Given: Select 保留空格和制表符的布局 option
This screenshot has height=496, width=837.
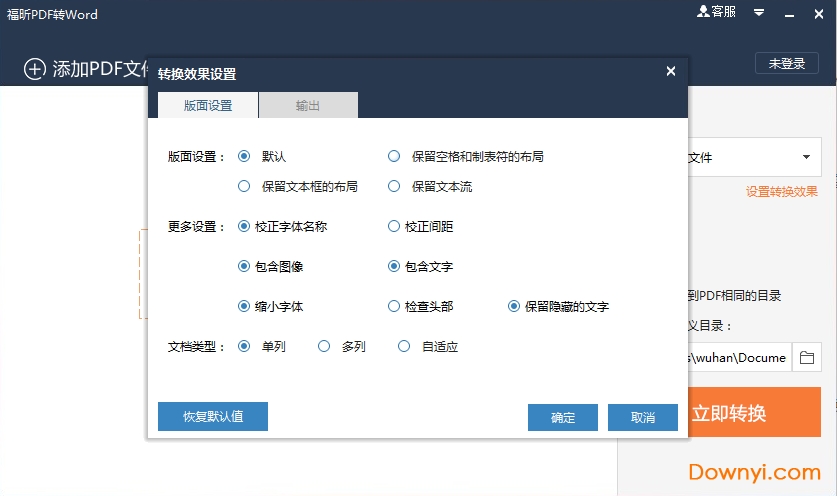Looking at the screenshot, I should (394, 156).
